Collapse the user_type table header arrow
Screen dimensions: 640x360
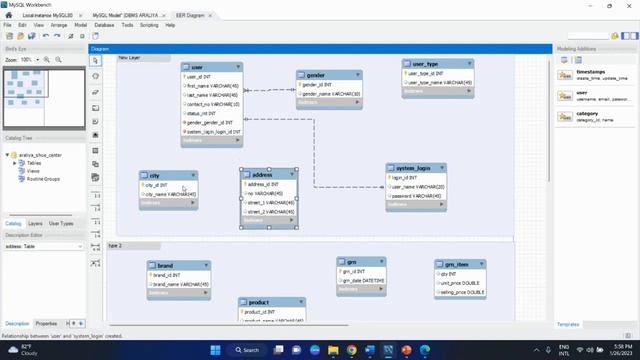pos(469,64)
